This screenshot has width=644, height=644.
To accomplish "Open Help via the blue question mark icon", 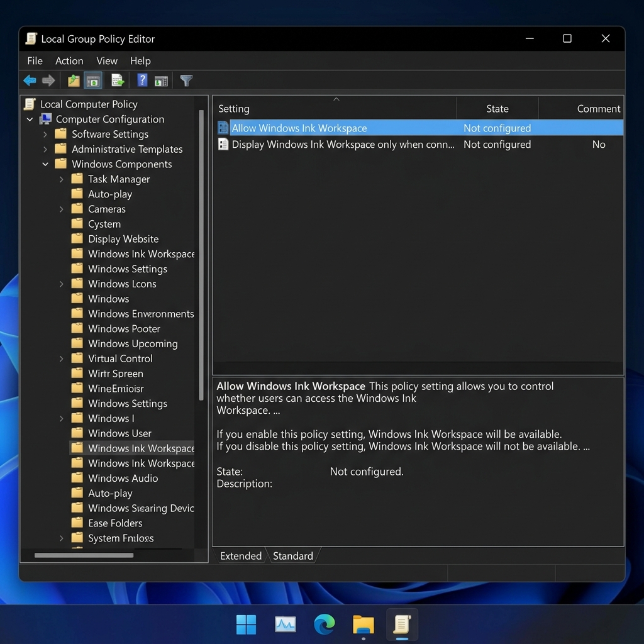I will pos(142,80).
